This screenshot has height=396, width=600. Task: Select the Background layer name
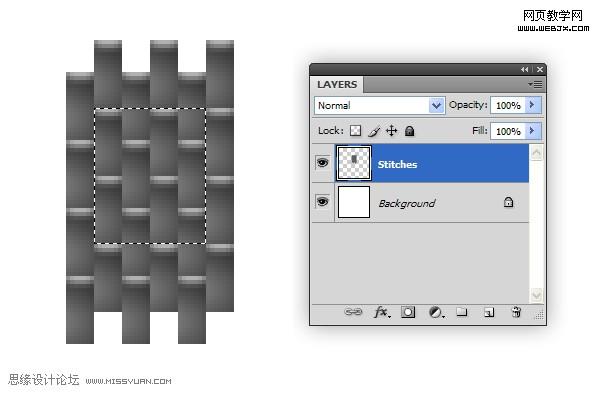point(407,203)
